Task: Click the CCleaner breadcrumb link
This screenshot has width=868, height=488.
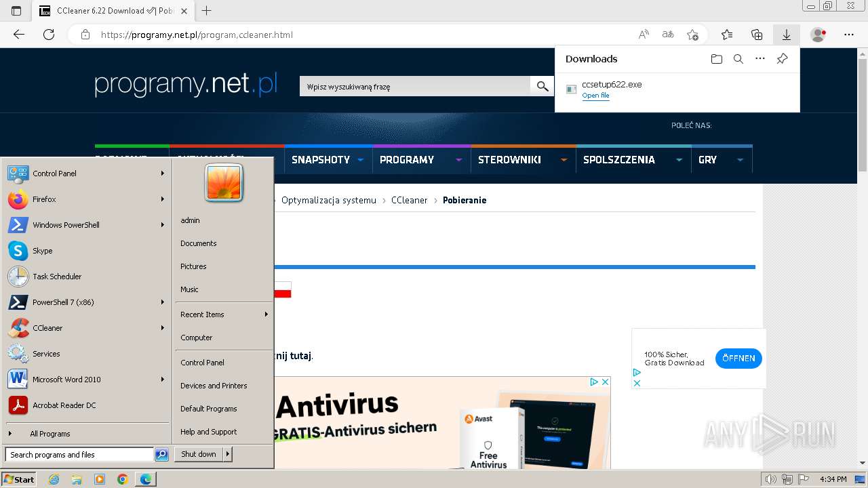Action: (x=410, y=200)
